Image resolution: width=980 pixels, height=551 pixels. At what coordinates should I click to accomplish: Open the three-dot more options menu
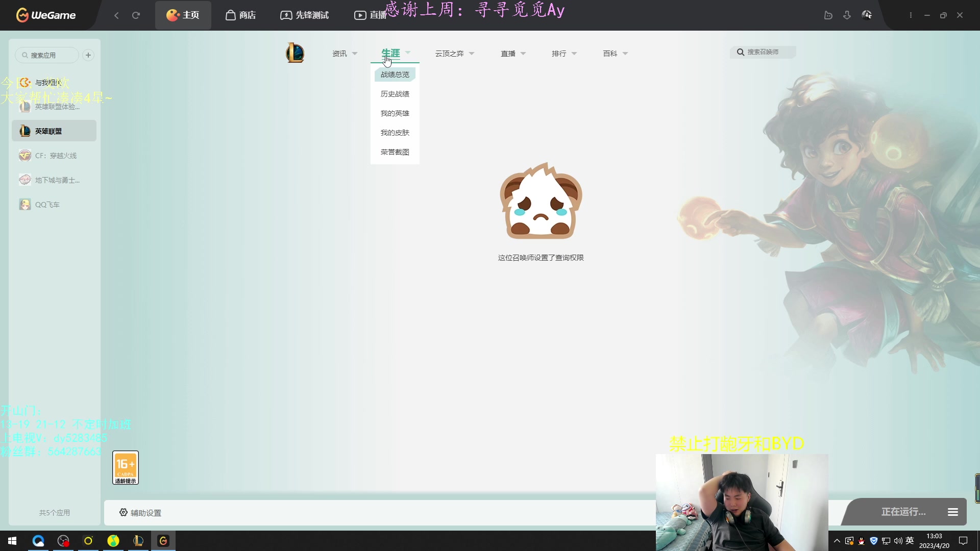tap(911, 15)
